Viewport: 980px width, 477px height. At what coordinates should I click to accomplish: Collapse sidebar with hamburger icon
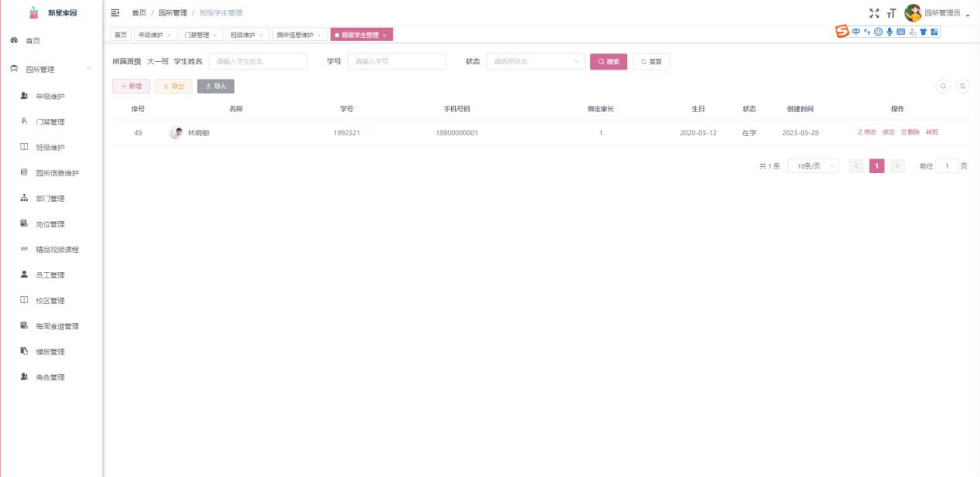click(x=115, y=13)
